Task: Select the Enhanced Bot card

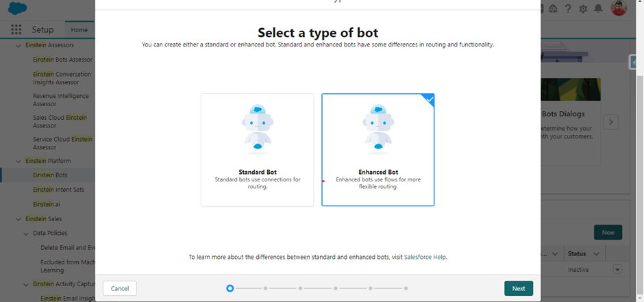Action: 378,150
